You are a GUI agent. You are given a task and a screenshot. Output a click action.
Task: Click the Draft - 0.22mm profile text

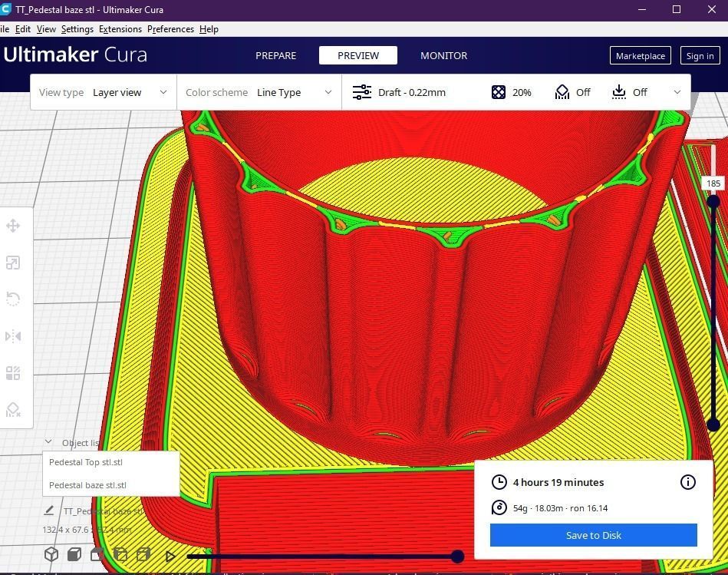click(412, 92)
